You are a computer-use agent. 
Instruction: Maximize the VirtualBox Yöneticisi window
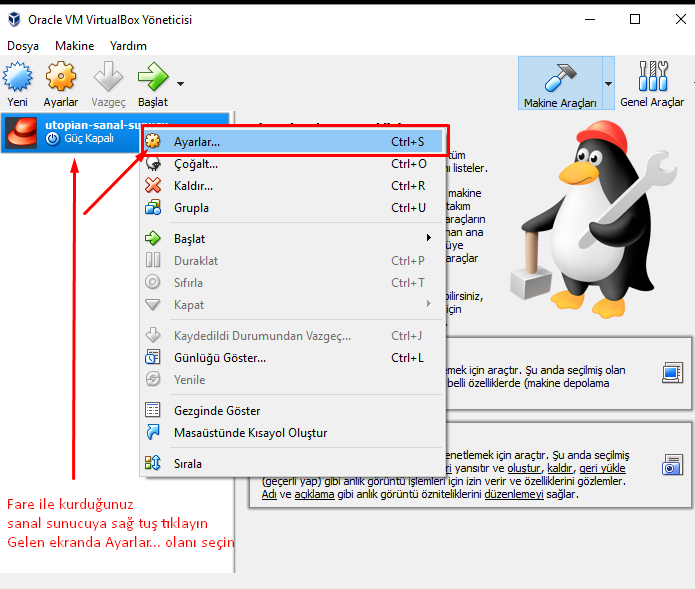(635, 19)
